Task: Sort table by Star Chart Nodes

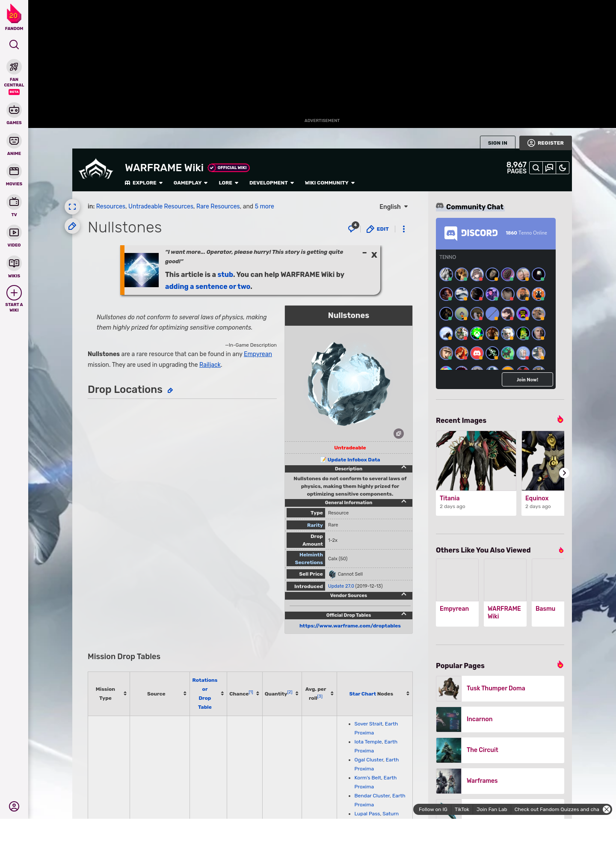Action: pos(408,693)
